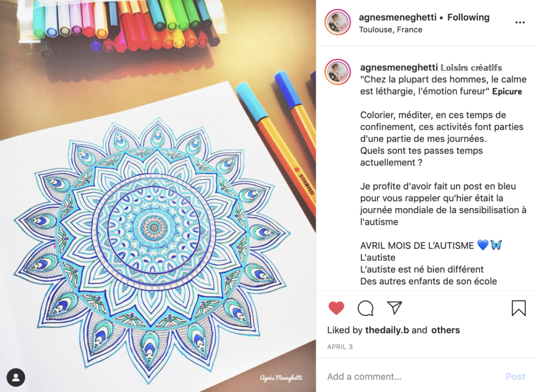Share the post with the paper plane icon
This screenshot has height=392, width=536.
coord(394,308)
